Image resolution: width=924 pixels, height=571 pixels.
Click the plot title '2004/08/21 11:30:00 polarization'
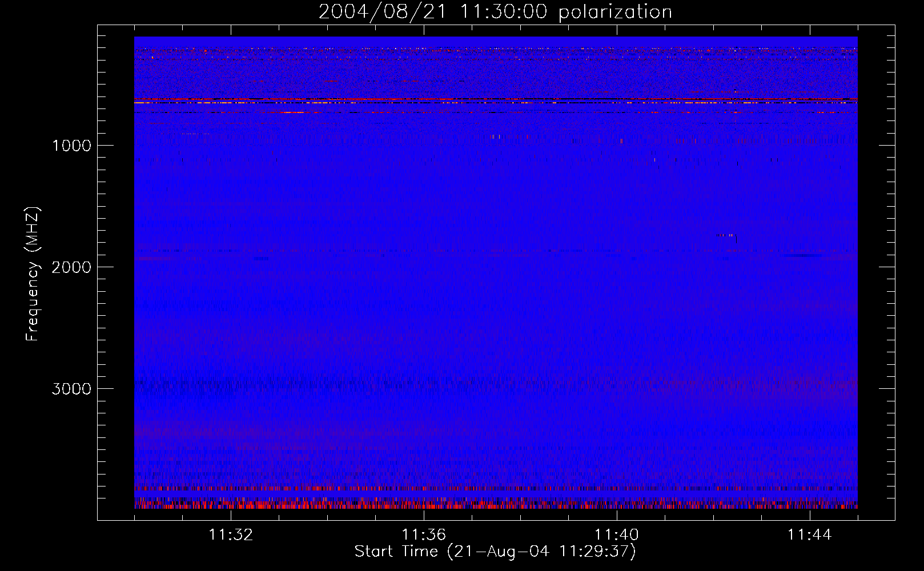(x=495, y=12)
